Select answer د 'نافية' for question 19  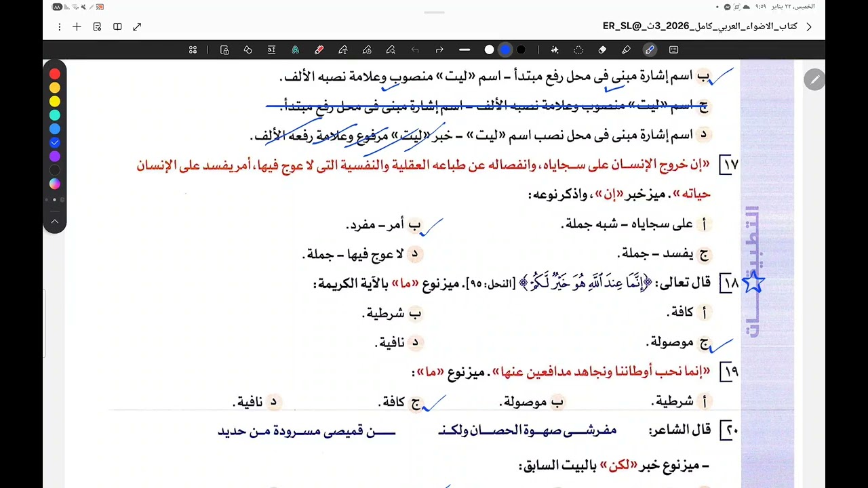point(257,402)
